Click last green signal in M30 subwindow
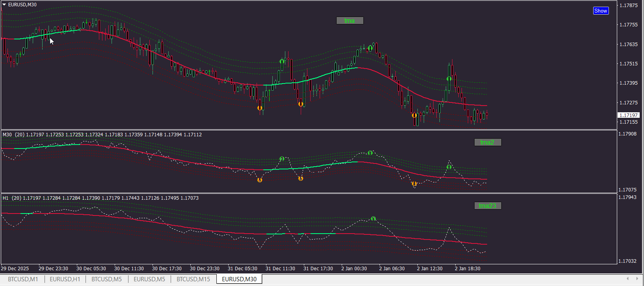 [449, 167]
